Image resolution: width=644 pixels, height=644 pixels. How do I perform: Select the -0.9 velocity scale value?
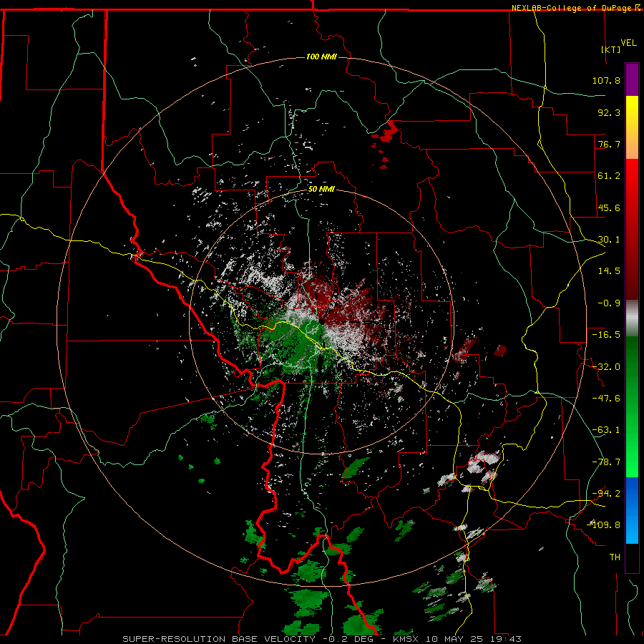coord(609,303)
